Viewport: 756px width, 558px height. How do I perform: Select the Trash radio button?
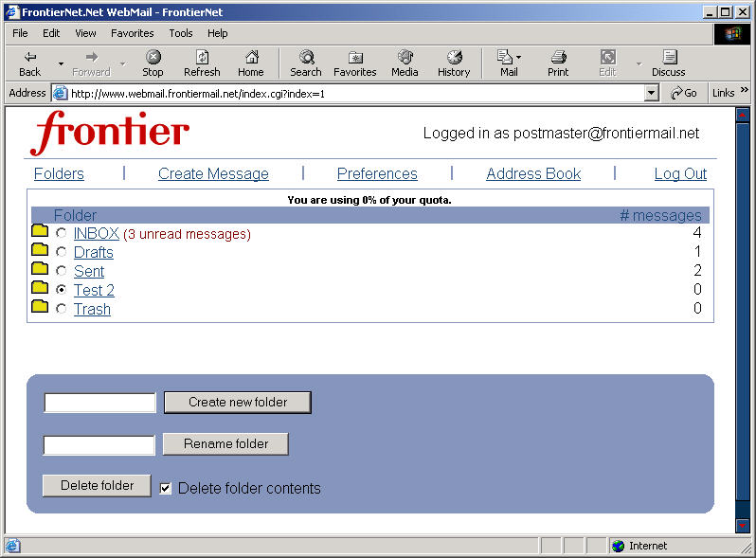[x=62, y=308]
